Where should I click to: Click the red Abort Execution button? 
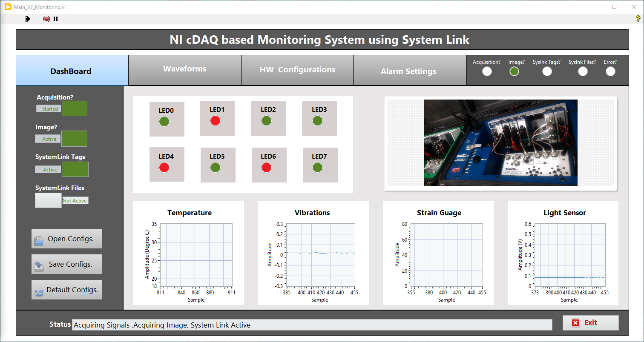pos(46,19)
